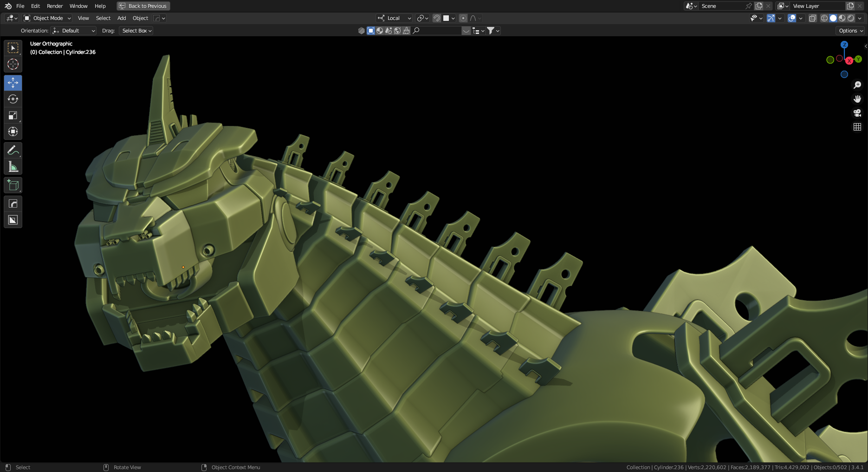Click the green Y axis gizmo ball
868x472 pixels.
click(x=858, y=59)
